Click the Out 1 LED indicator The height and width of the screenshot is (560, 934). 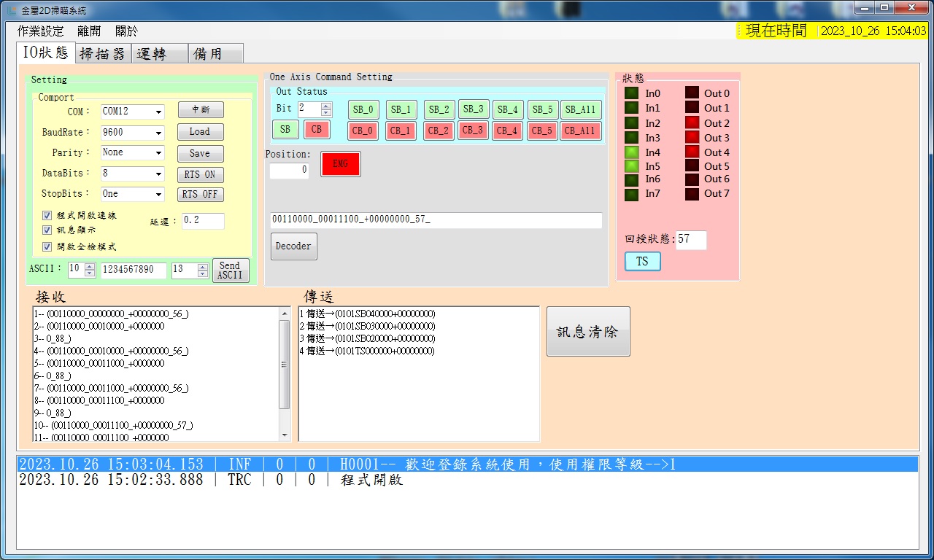[x=692, y=108]
